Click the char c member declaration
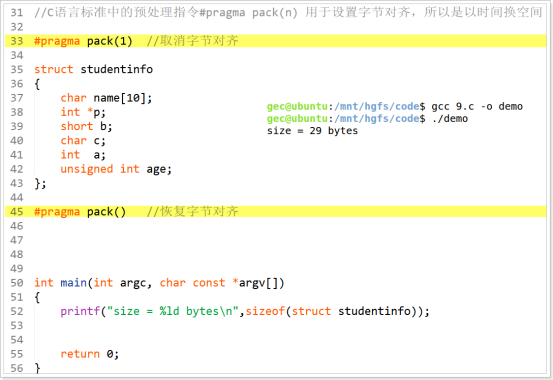 [83, 140]
